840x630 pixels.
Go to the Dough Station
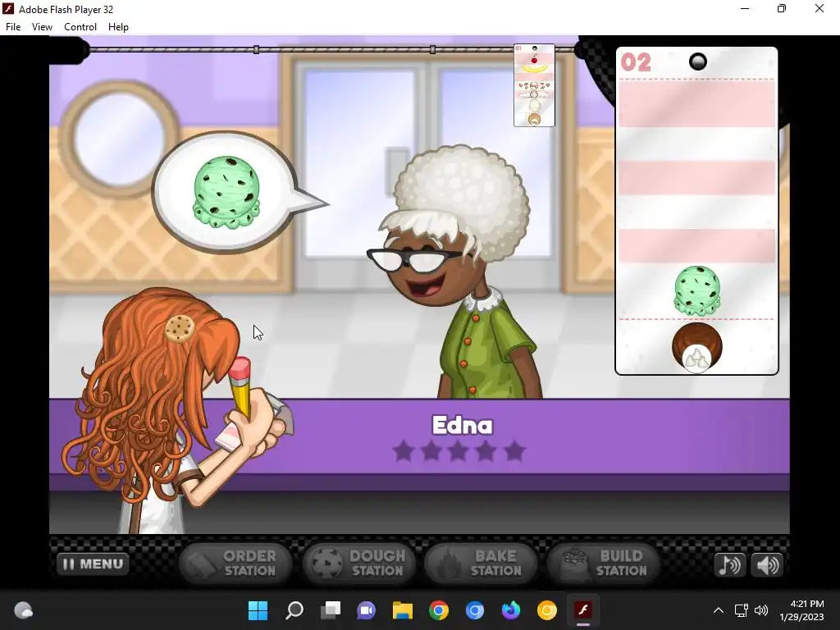[x=359, y=564]
